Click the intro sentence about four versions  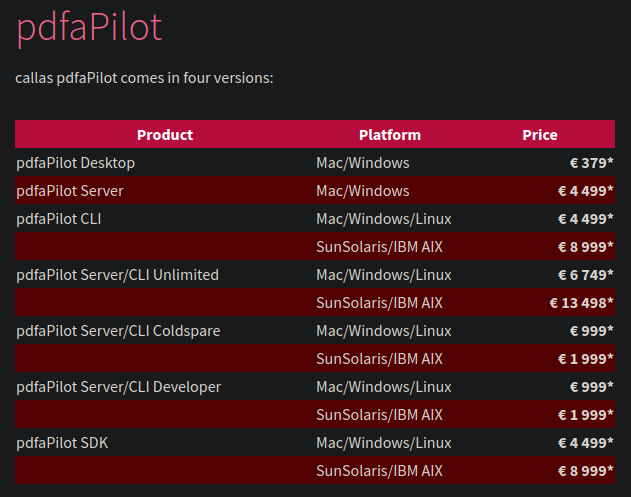[144, 78]
